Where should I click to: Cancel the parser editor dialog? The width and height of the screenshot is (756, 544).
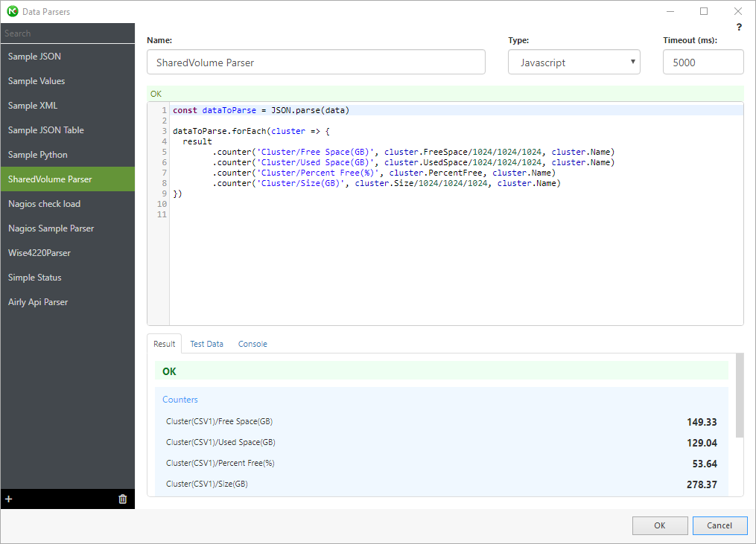tap(720, 525)
